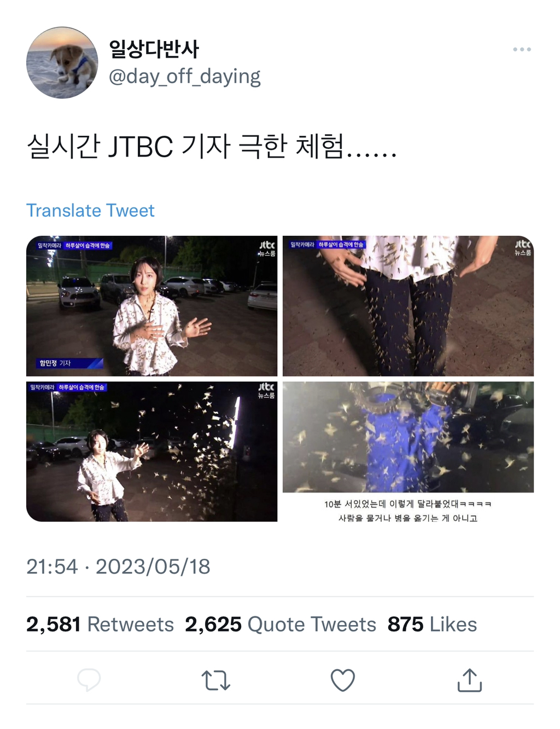
Task: Open top-right image of insect-covered legs
Action: pyautogui.click(x=408, y=306)
